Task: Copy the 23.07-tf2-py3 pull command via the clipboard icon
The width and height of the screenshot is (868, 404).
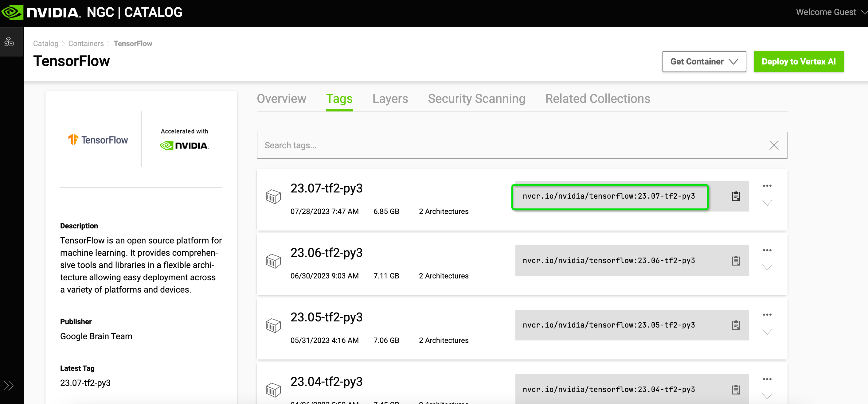Action: click(736, 196)
